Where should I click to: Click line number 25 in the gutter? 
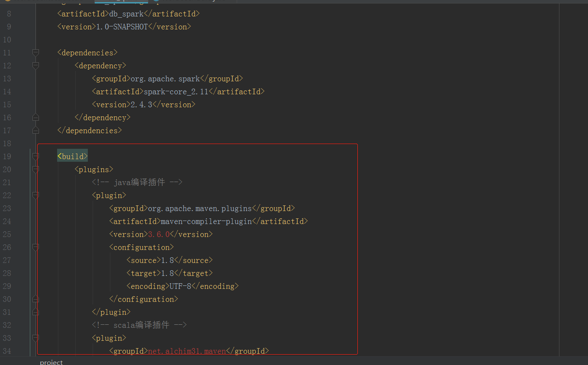point(7,234)
